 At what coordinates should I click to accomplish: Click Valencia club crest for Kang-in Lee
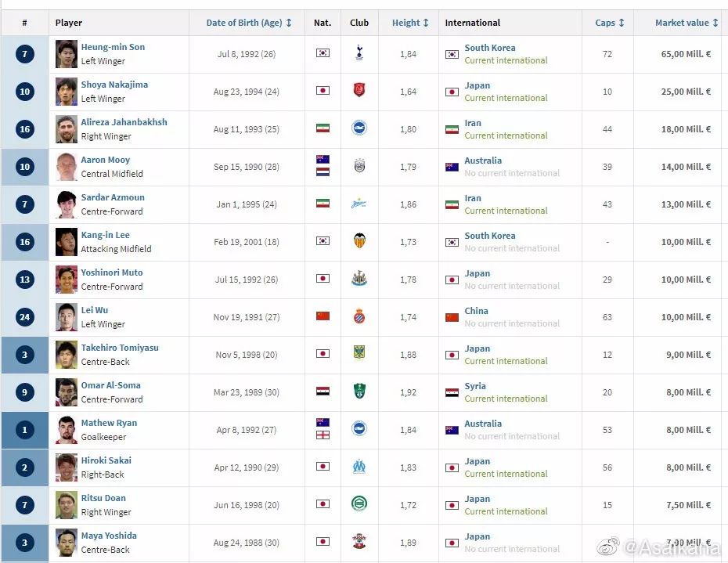click(x=359, y=241)
